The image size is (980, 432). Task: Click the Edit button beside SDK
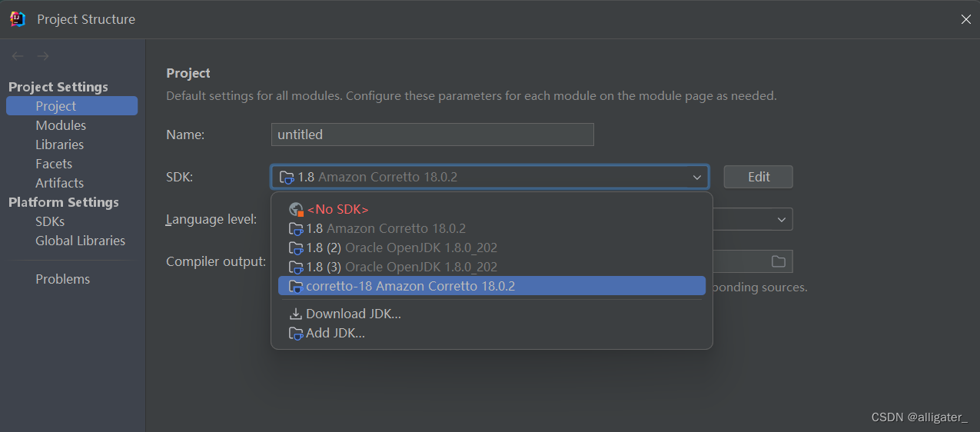click(759, 177)
